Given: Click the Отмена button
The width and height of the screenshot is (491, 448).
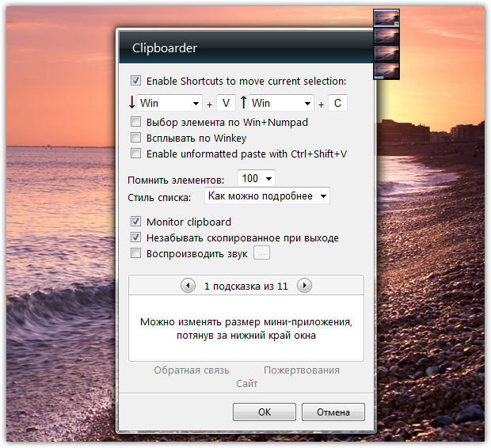Looking at the screenshot, I should point(333,412).
